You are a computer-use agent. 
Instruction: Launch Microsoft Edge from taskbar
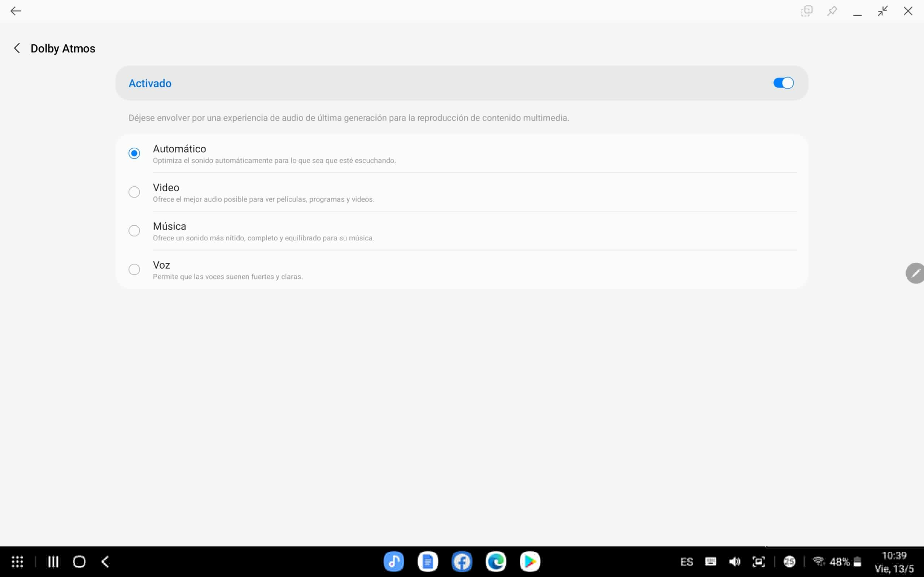(496, 561)
